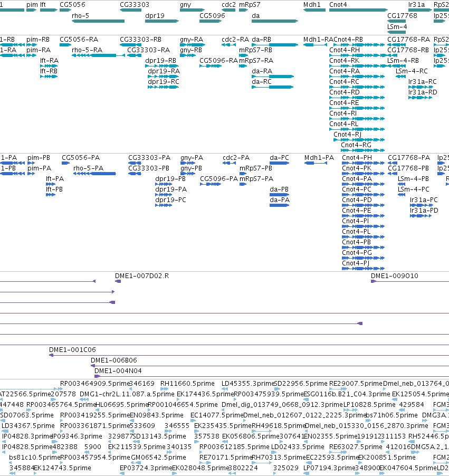Click protein Cnot4-PL
The width and height of the screenshot is (449, 476).
[356, 232]
